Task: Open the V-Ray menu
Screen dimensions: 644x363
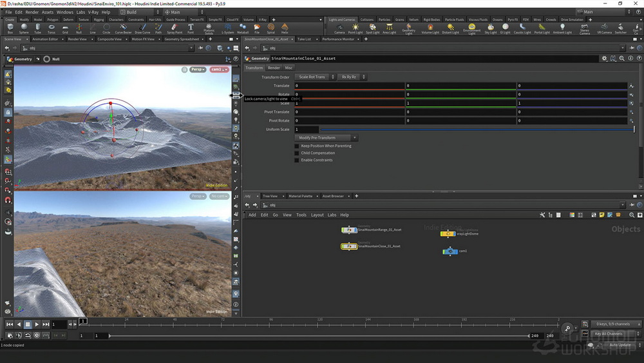Action: 93,12
